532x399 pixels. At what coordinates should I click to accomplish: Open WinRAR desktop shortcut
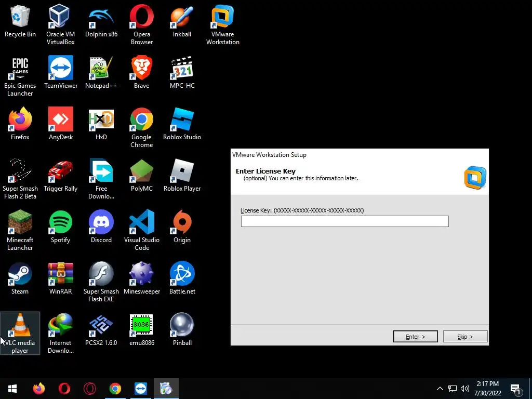pyautogui.click(x=61, y=278)
